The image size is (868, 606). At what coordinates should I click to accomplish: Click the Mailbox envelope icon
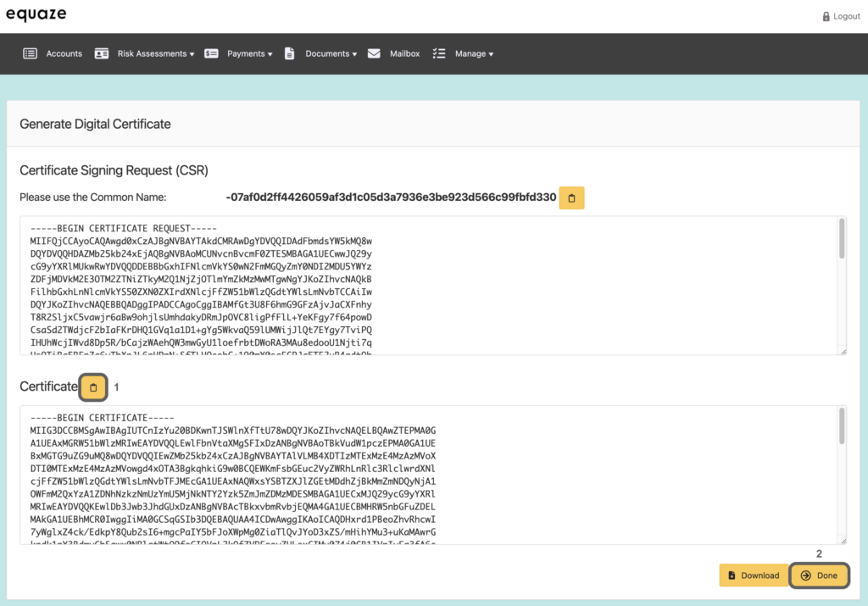pyautogui.click(x=374, y=53)
